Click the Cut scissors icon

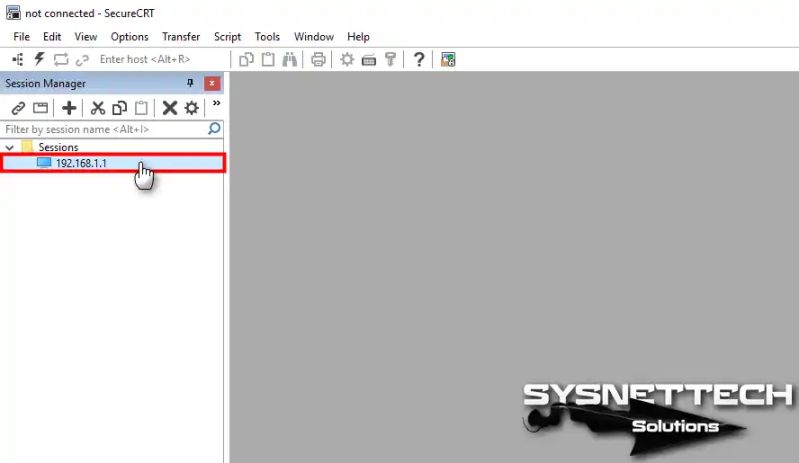tap(97, 108)
